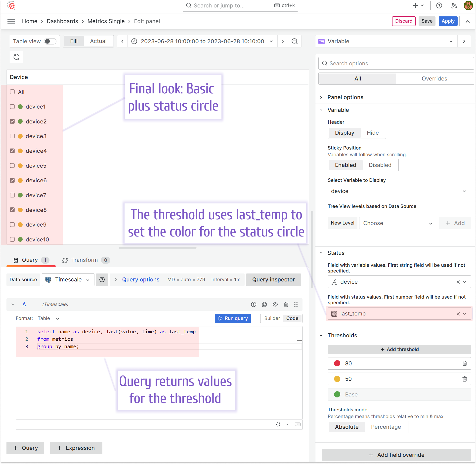Click the red 80 threshold color swatch

pos(337,363)
